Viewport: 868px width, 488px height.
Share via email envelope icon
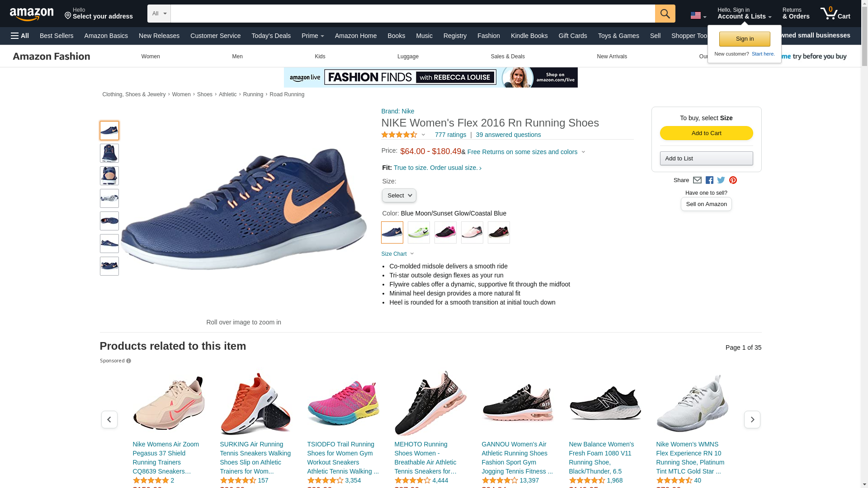pyautogui.click(x=697, y=180)
